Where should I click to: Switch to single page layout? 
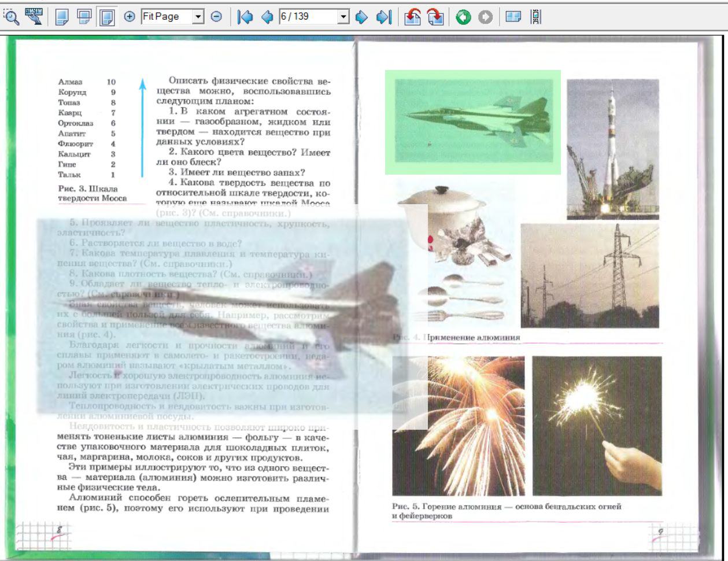click(62, 17)
